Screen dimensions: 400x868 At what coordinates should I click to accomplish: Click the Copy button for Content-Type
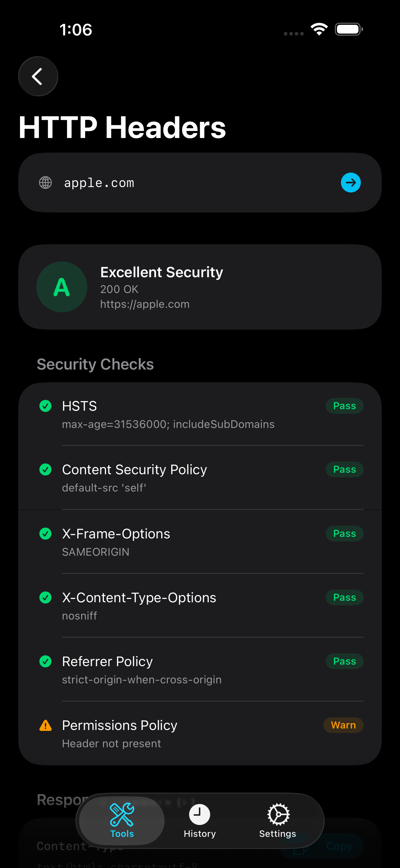pos(338,846)
